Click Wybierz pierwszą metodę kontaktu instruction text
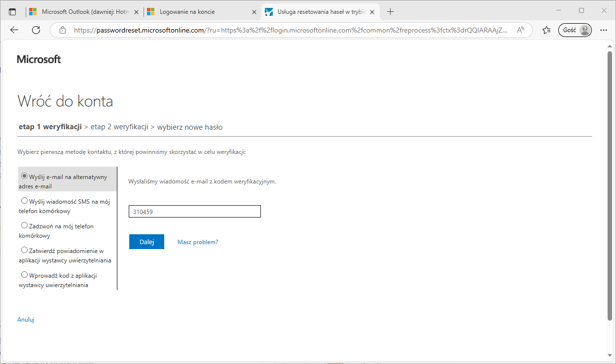The width and height of the screenshot is (616, 364). click(132, 152)
